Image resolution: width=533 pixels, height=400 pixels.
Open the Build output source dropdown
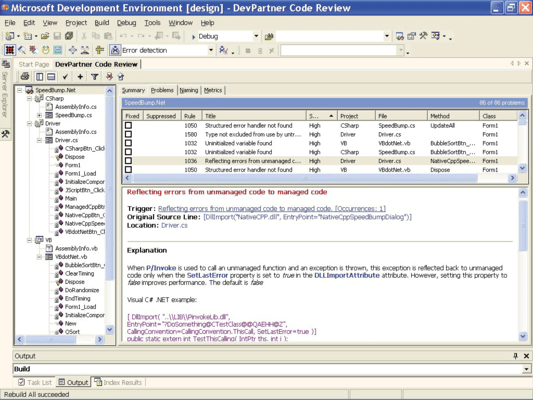coord(526,369)
